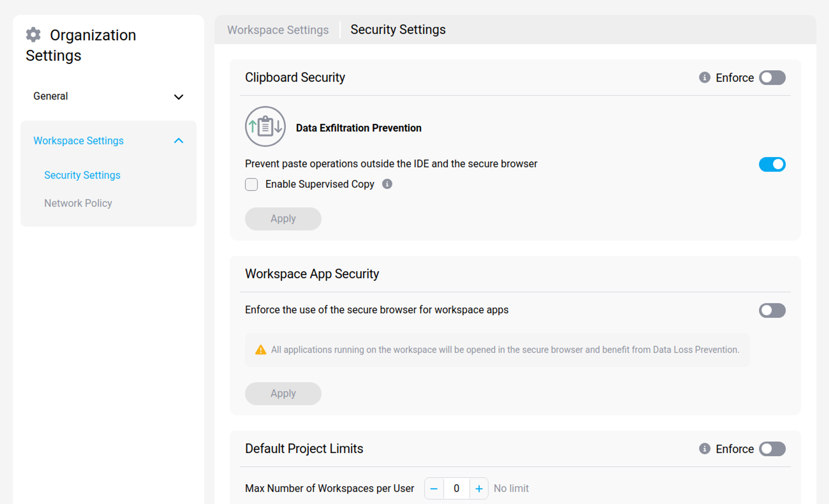Click Workspace Settings breadcrumb at top
829x504 pixels.
278,30
